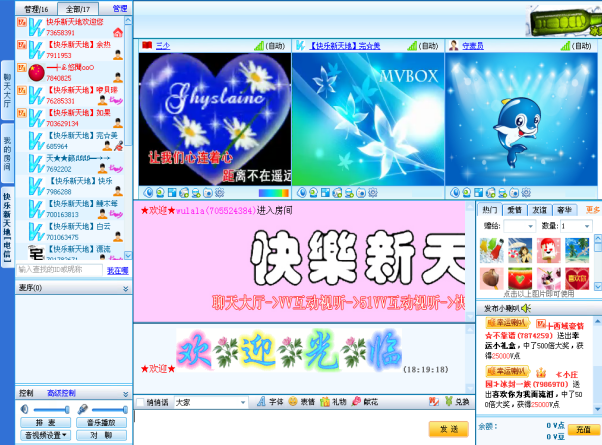Select the drink bottles gift image
Viewport: 602px width, 445px height.
point(491,250)
